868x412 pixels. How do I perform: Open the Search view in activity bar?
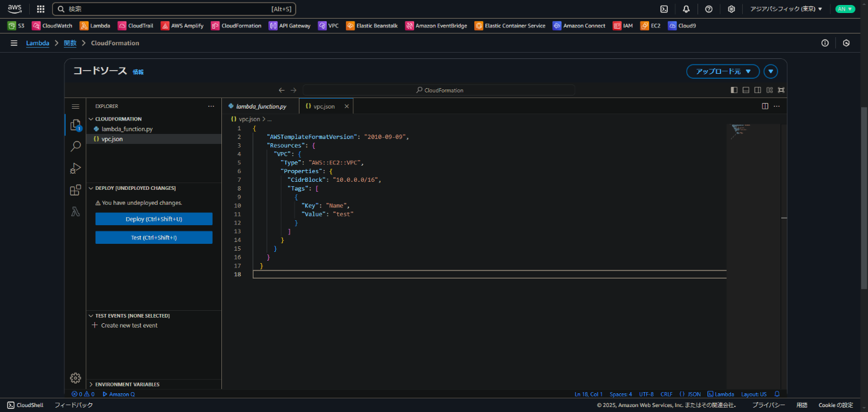point(76,146)
